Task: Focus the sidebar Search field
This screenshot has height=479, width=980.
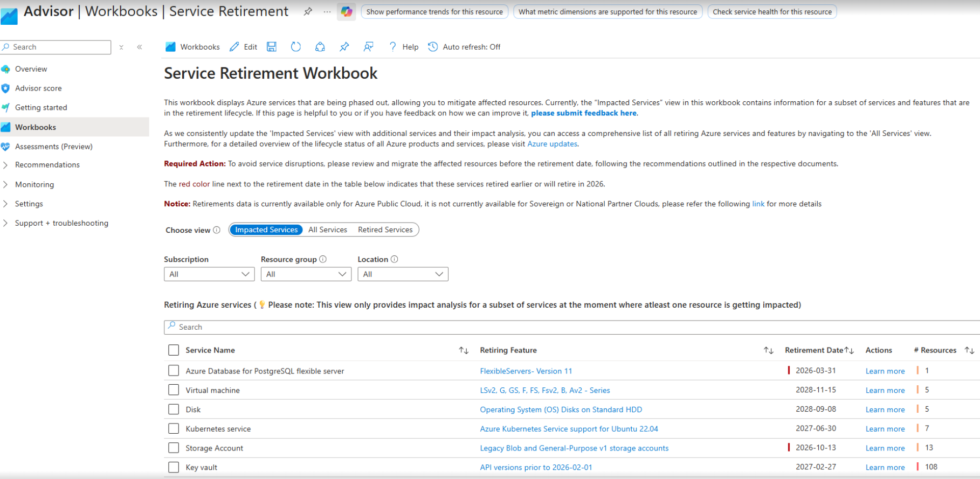Action: coord(56,47)
